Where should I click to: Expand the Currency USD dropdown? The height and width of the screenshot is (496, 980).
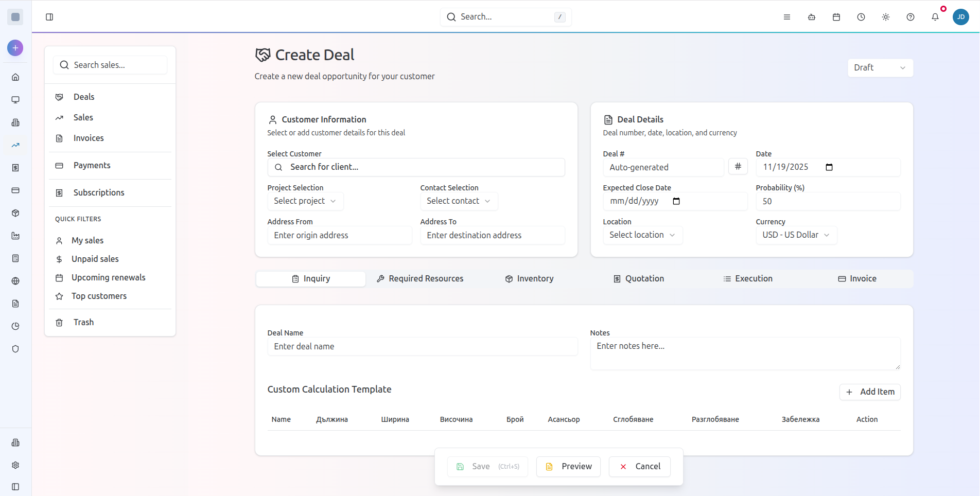click(796, 235)
